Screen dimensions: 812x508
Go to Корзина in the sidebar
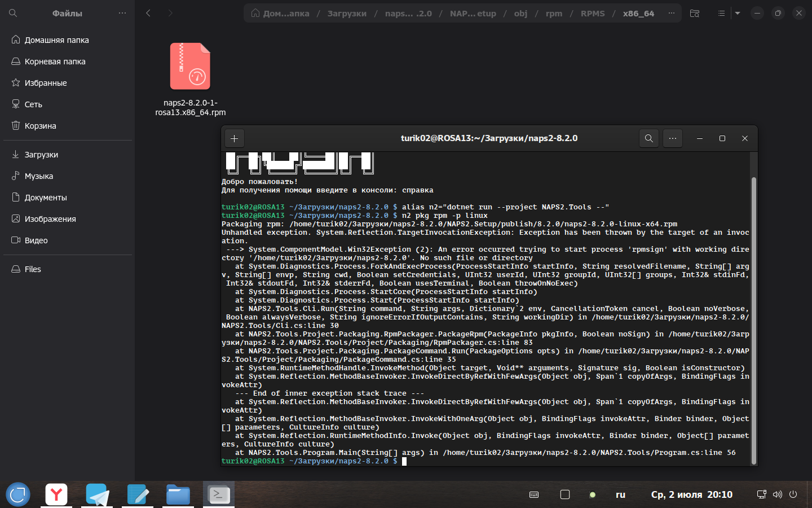(40, 126)
